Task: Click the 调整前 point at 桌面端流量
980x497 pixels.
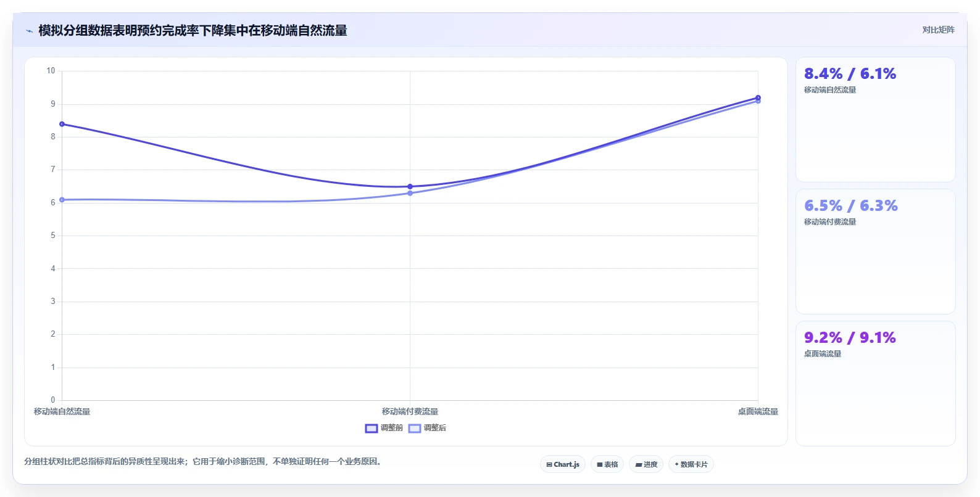Action: (758, 97)
